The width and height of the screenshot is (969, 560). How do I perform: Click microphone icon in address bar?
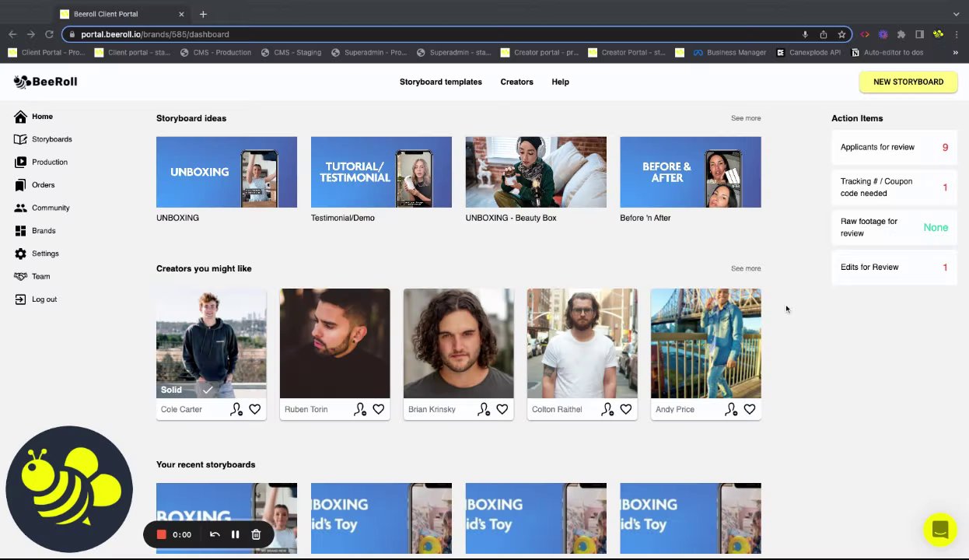pyautogui.click(x=805, y=34)
